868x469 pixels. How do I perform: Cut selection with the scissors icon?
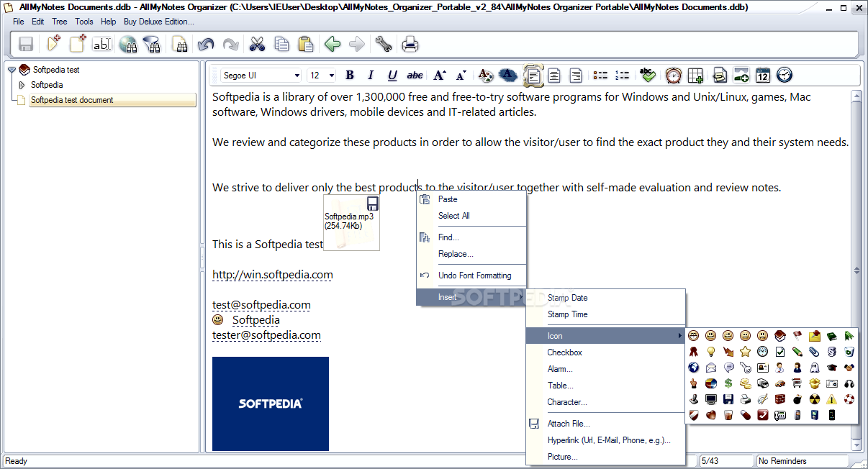tap(257, 45)
